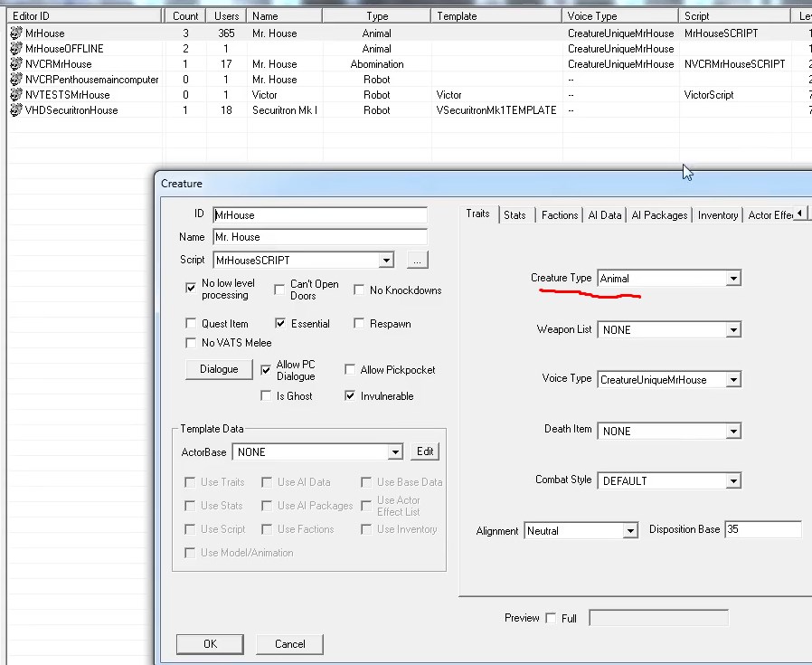Click the ID input field
This screenshot has height=665, width=812.
tap(320, 215)
